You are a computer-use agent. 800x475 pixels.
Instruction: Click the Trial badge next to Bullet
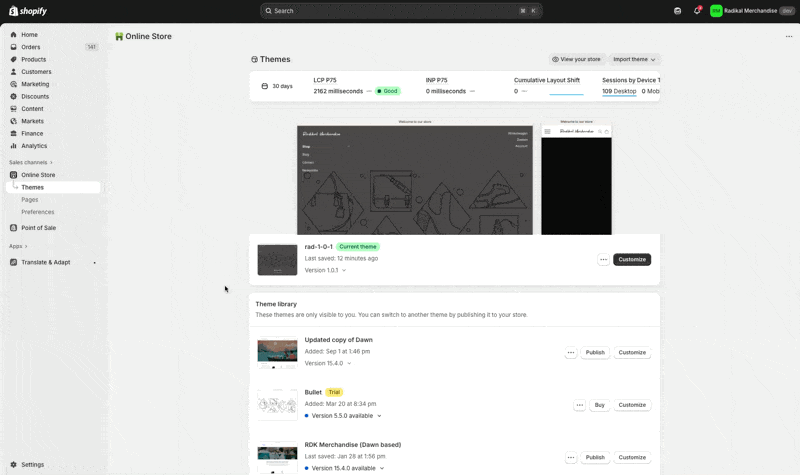tap(334, 392)
